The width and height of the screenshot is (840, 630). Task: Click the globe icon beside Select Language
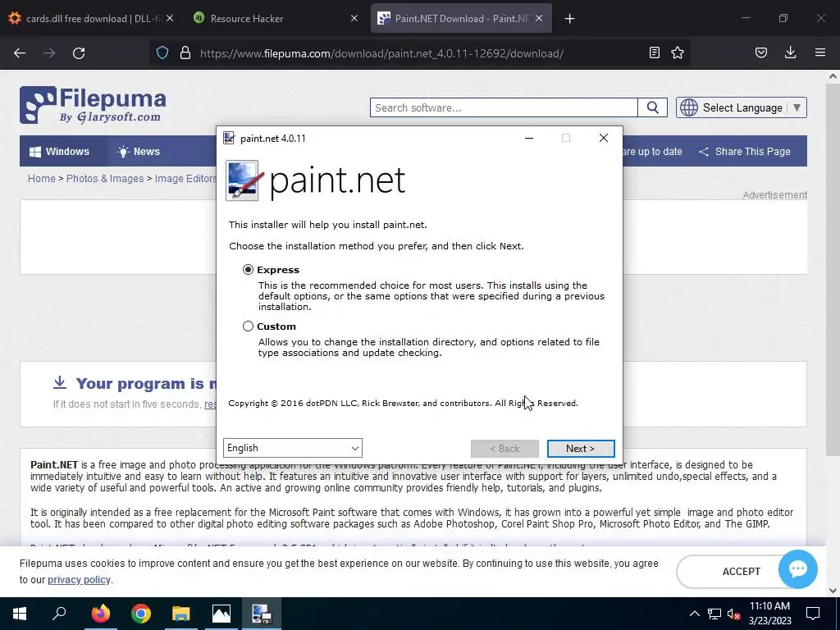[689, 107]
